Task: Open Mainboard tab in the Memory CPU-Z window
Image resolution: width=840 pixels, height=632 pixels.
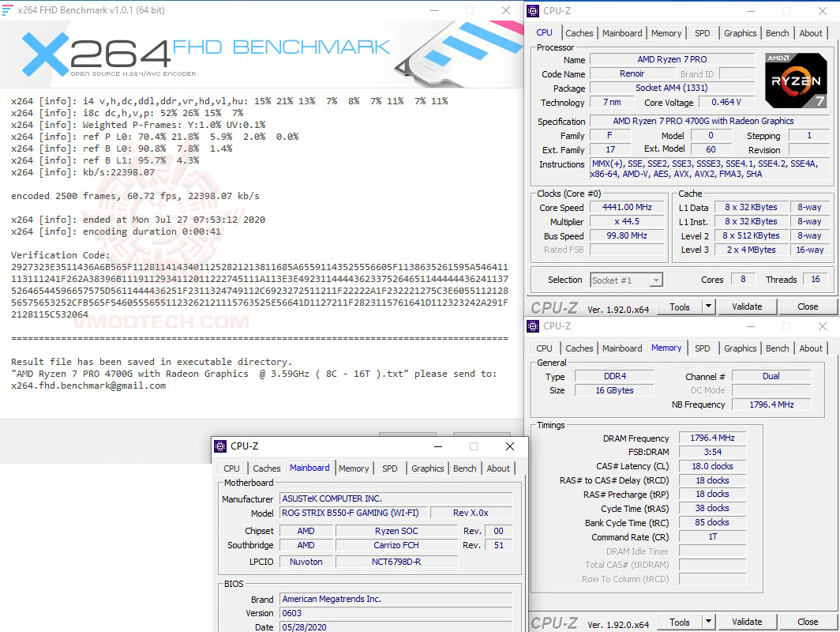Action: [622, 348]
